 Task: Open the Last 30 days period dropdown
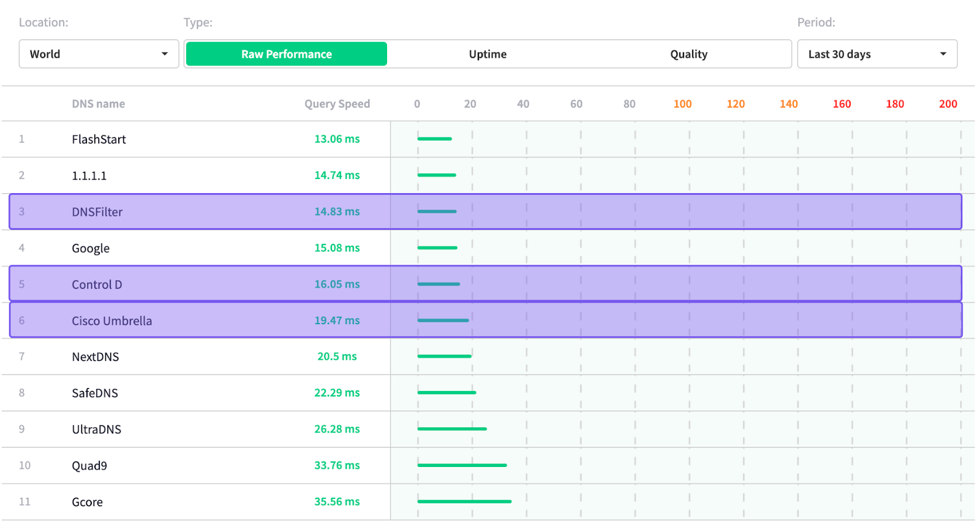877,54
